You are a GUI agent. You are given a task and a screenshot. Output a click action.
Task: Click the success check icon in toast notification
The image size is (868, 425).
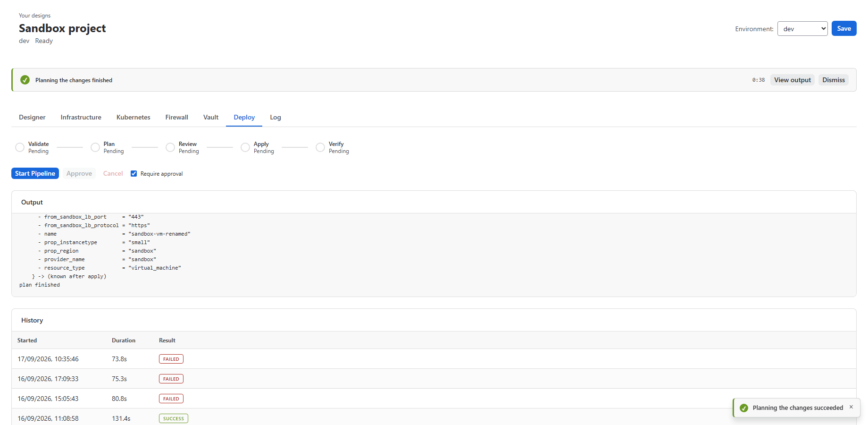click(x=744, y=408)
